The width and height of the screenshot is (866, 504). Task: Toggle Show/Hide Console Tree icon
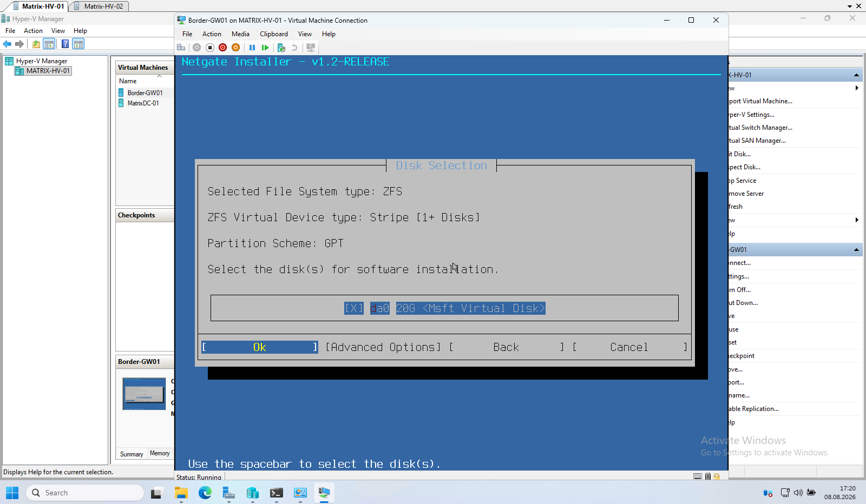tap(49, 44)
